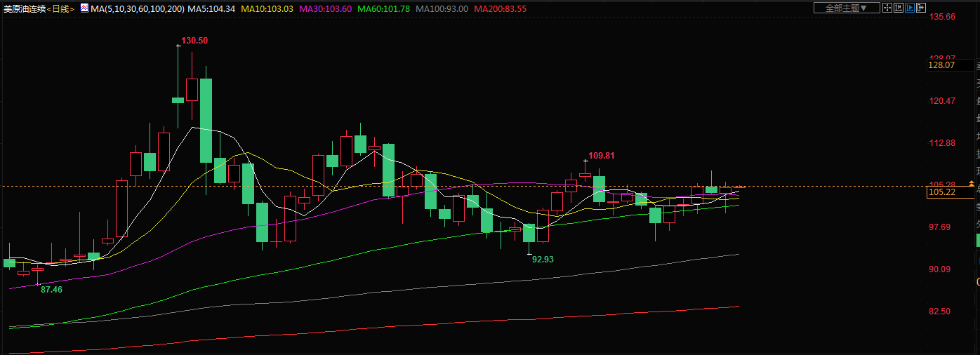Click the axis icon left of the blue one
Viewport: 980px width, 355px height.
tap(899, 8)
